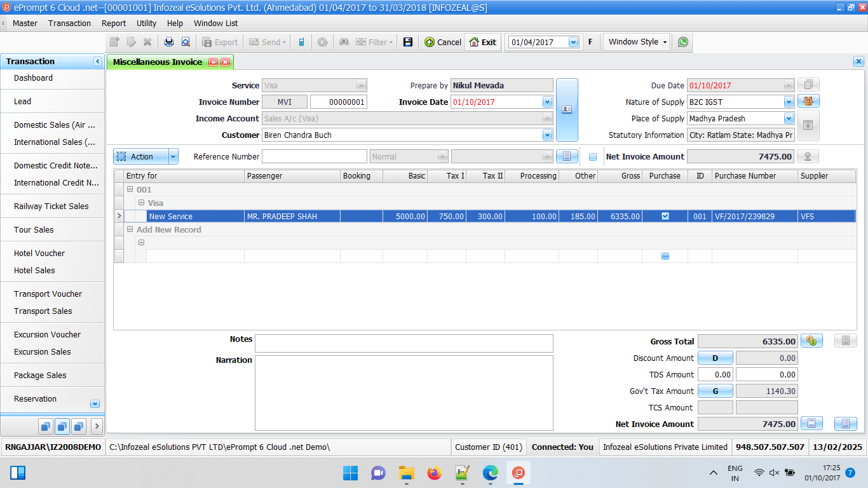Toggle the Purchase checkbox for MR. PRADEEP SHAH
This screenshot has width=868, height=488.
(x=665, y=216)
